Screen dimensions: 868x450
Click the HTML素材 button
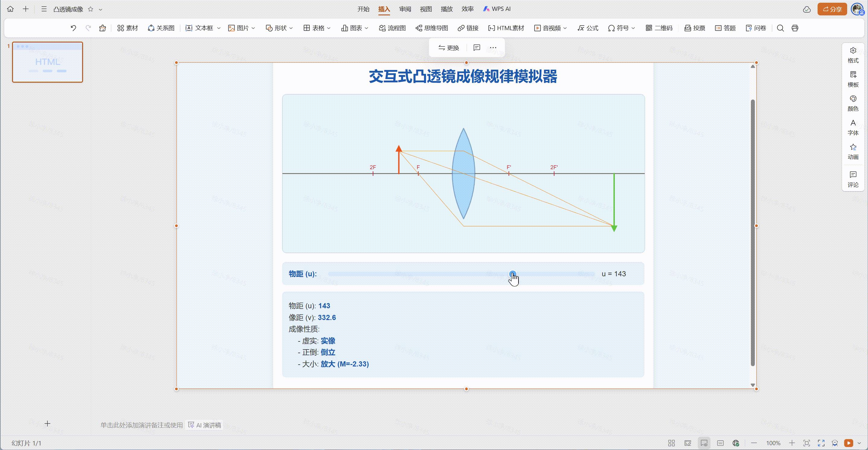point(506,28)
